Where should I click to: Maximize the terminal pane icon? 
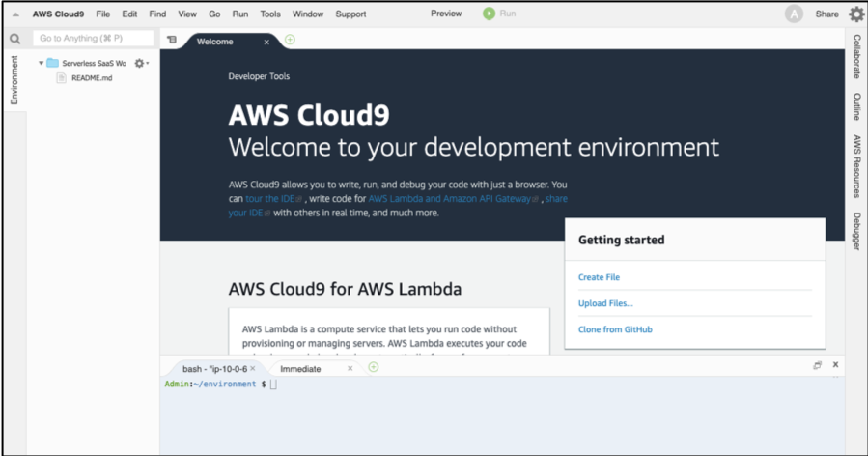click(x=817, y=365)
